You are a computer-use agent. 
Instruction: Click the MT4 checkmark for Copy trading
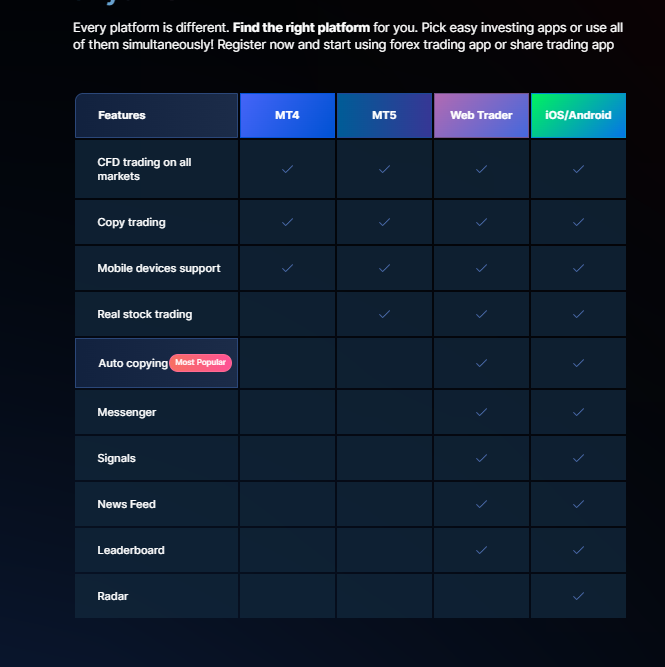point(287,222)
